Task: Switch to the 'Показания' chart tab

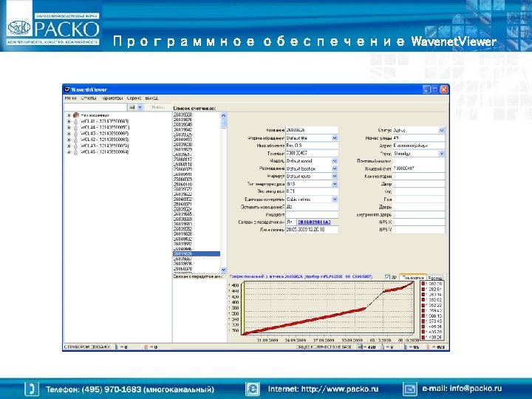Action: [x=412, y=278]
